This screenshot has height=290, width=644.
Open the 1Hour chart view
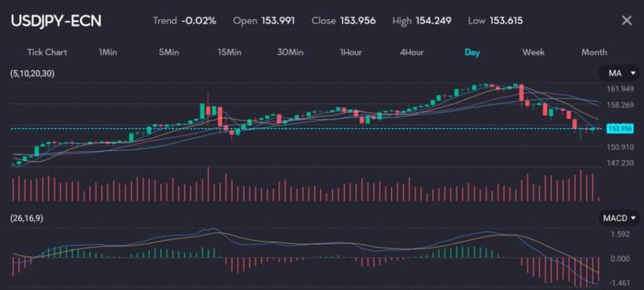click(350, 52)
